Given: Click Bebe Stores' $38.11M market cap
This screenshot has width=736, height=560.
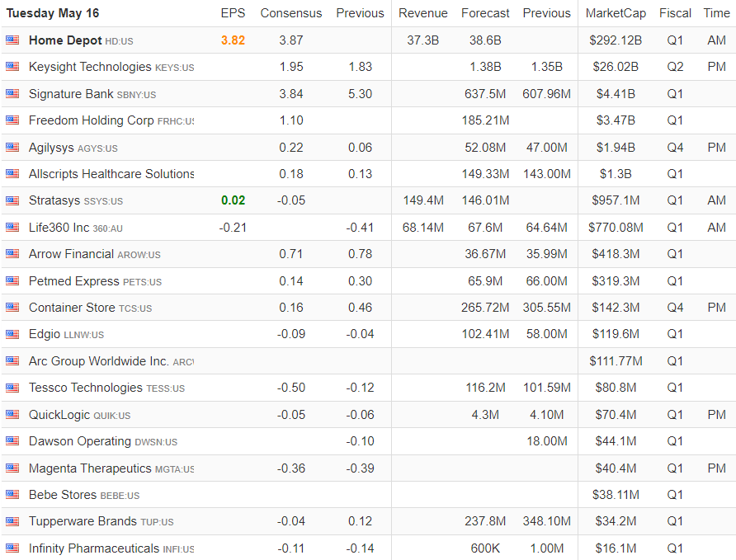Looking at the screenshot, I should pos(616,495).
